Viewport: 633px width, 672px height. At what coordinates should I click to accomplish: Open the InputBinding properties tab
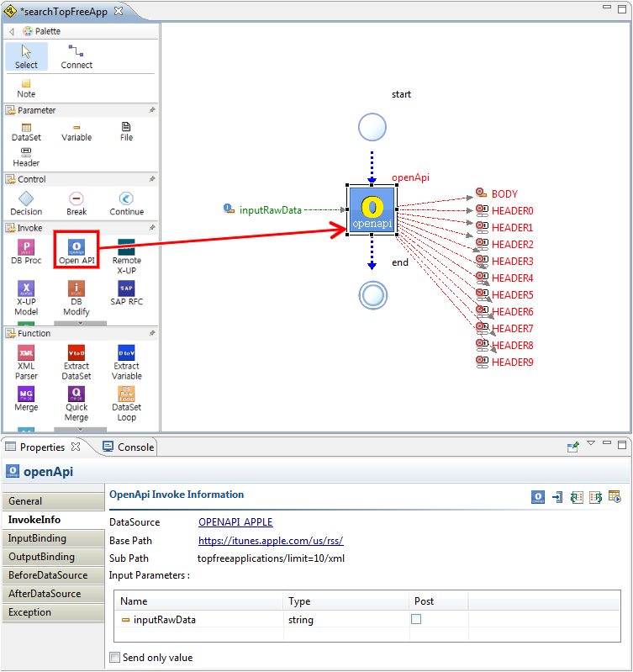tap(37, 538)
